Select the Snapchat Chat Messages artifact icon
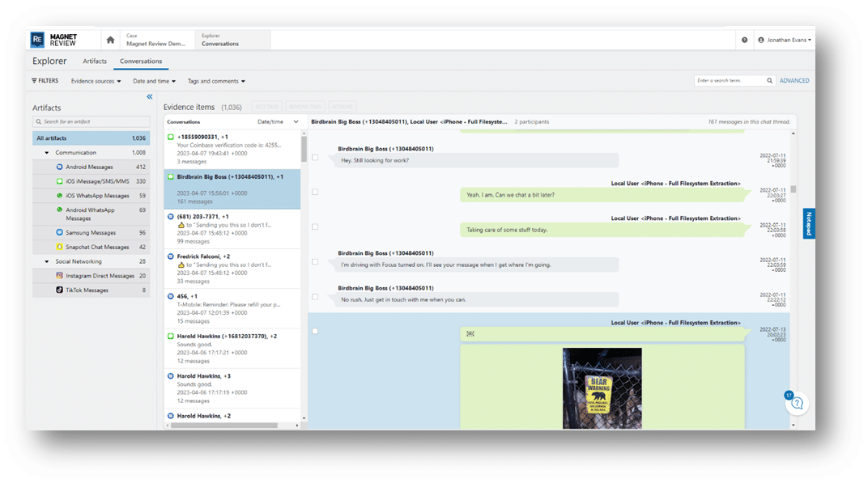 click(58, 247)
